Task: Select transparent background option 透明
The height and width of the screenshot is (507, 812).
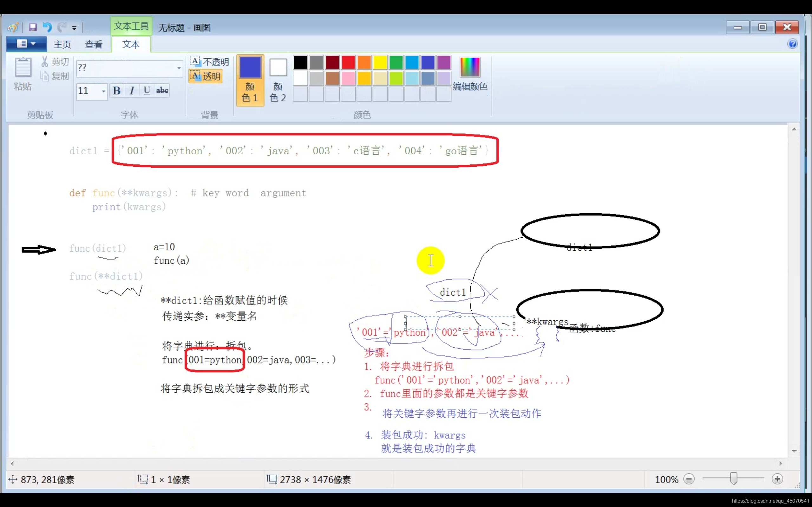Action: click(x=206, y=76)
